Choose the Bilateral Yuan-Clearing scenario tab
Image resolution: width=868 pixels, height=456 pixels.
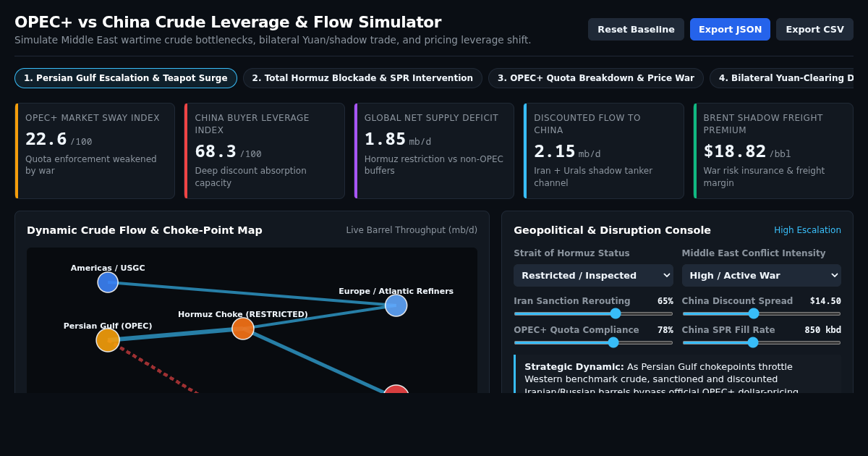coord(782,78)
